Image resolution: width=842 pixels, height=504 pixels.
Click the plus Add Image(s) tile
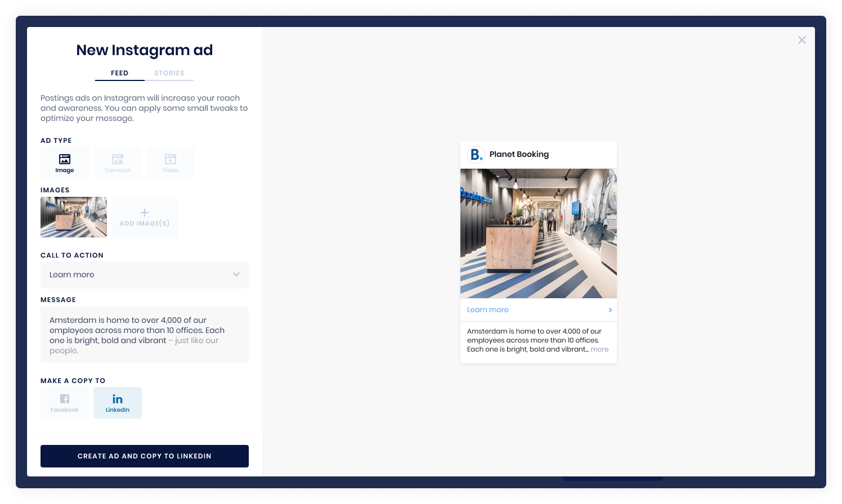pyautogui.click(x=145, y=217)
